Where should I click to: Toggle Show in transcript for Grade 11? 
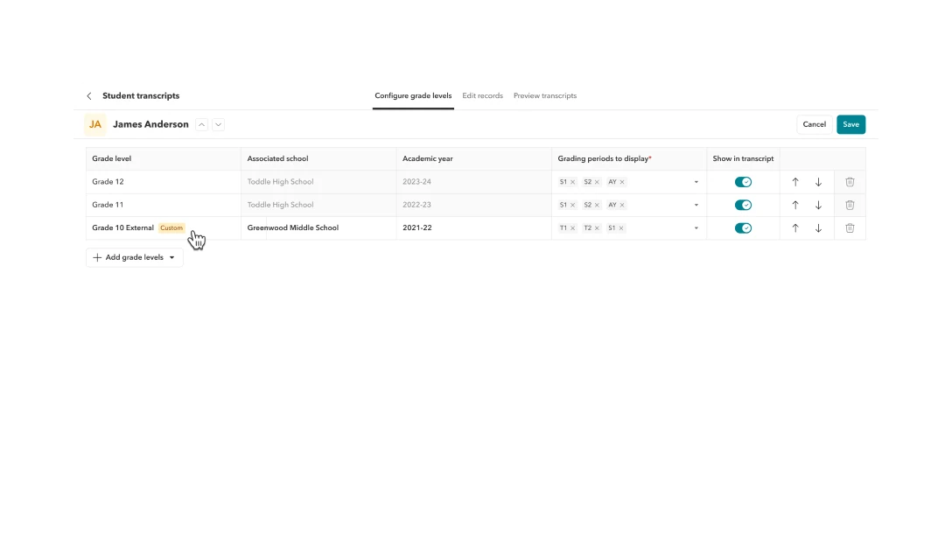[x=743, y=205]
